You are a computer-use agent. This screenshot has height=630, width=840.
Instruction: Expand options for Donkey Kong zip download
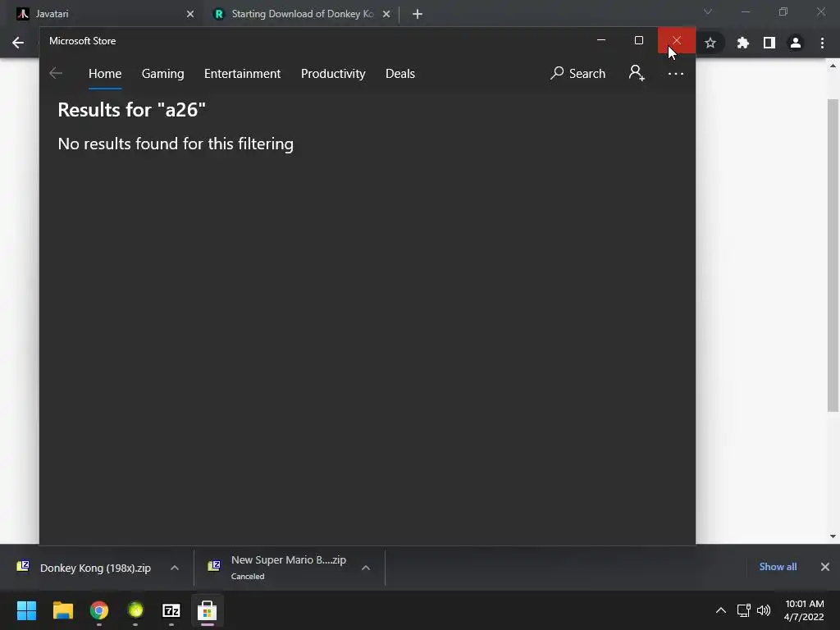click(x=175, y=568)
